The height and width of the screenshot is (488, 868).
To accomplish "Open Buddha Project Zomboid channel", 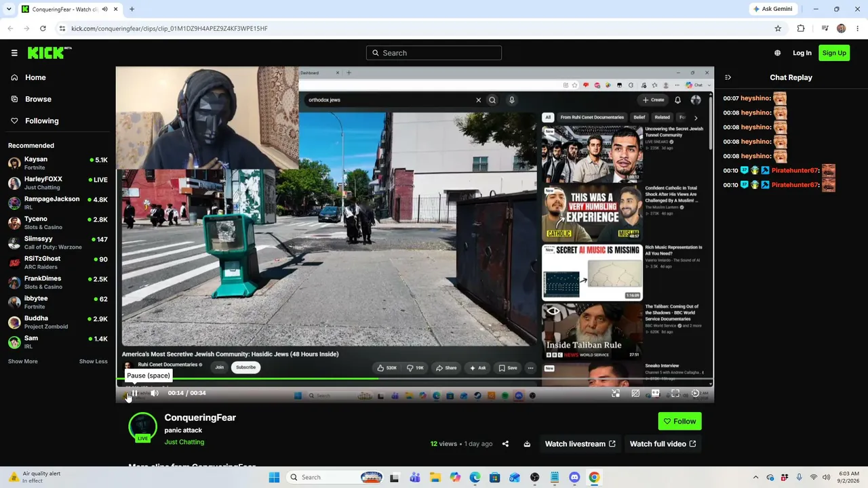I will [x=58, y=322].
